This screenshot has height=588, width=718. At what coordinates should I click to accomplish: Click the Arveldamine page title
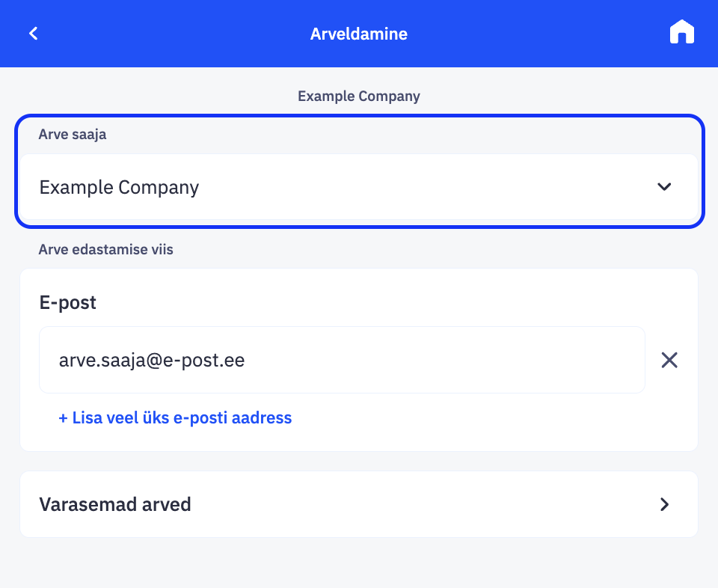[359, 34]
